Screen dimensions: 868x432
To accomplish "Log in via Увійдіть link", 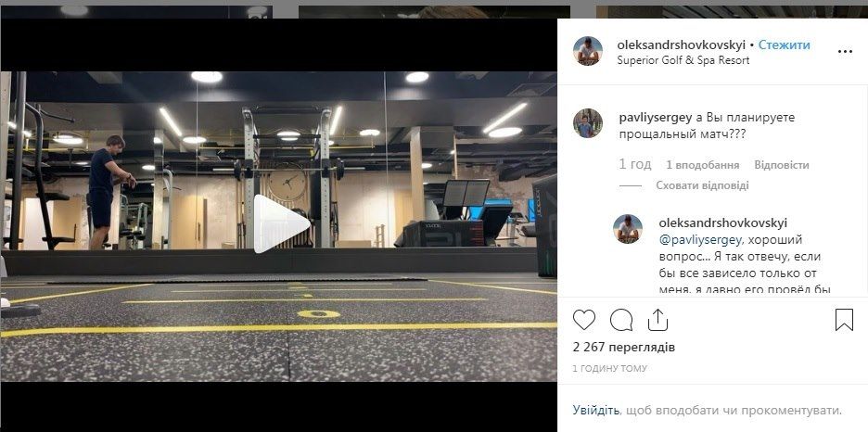I will pos(595,411).
